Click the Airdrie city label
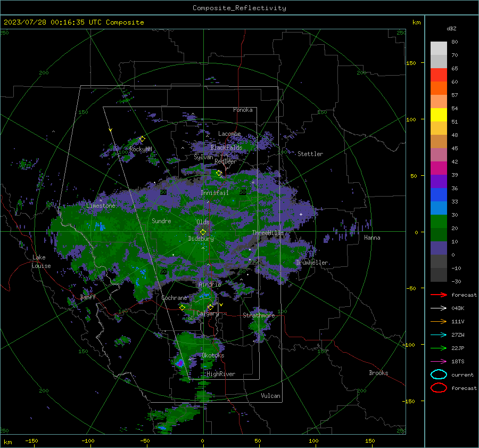 pyautogui.click(x=210, y=284)
